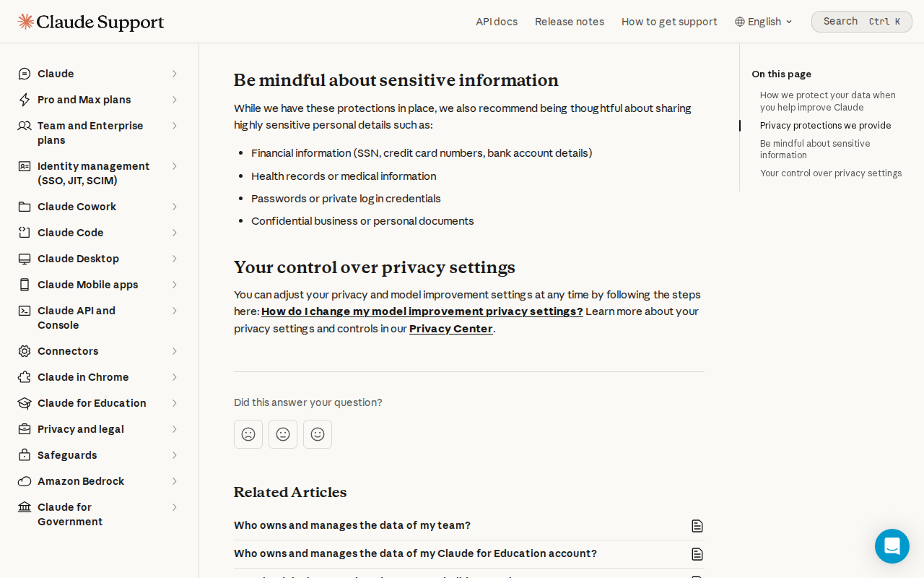Click the cloud icon for Amazon Bedrock

tap(25, 481)
